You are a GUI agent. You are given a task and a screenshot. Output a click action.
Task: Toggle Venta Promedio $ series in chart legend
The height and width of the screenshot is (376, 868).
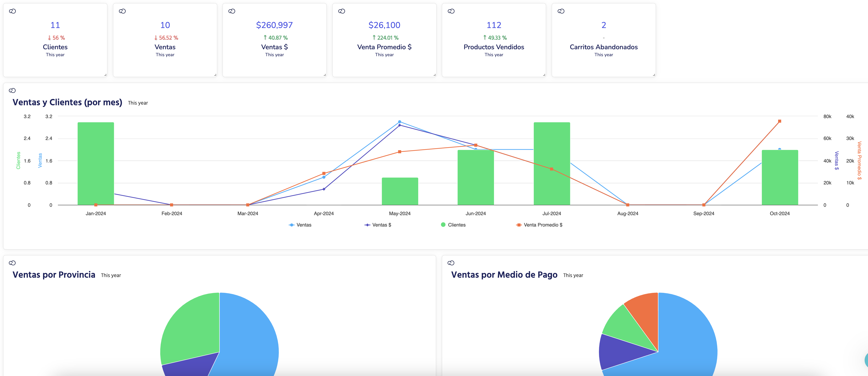coord(539,225)
